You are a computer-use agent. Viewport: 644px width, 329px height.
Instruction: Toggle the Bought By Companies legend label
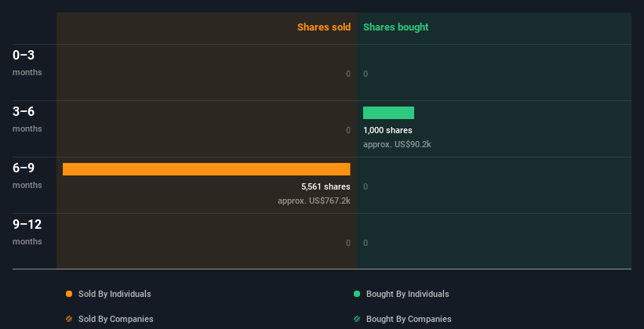[409, 319]
